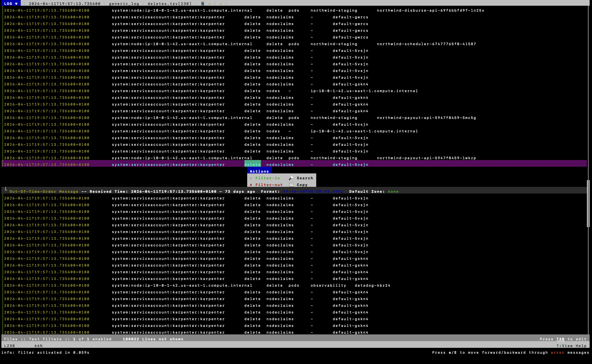Select pod northwind-payout-api-5947f8459-lwkzp
Screen dimensions: 592x364
point(426,158)
